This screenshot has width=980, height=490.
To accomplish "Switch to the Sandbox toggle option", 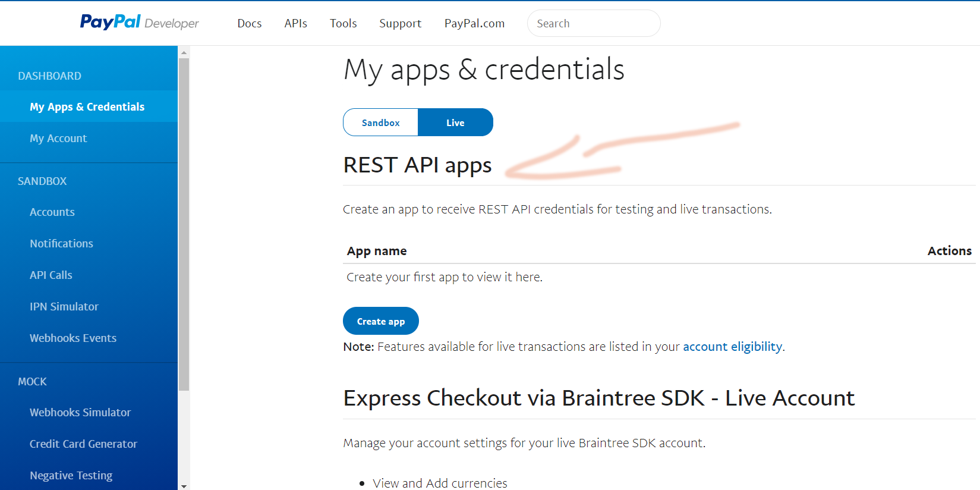I will click(x=380, y=122).
